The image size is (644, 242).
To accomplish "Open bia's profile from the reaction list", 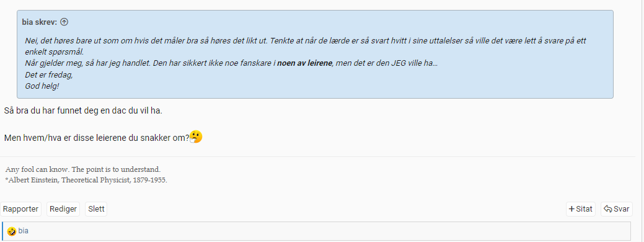I will click(x=24, y=231).
